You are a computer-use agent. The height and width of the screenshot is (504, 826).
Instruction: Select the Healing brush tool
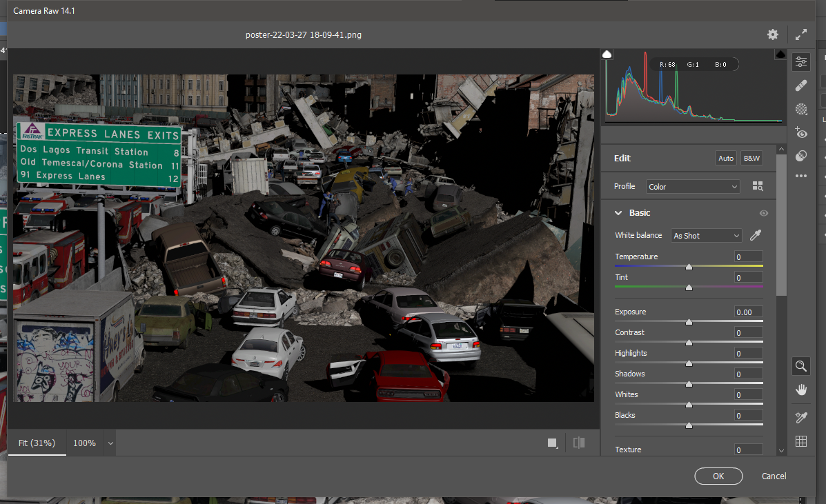tap(801, 85)
